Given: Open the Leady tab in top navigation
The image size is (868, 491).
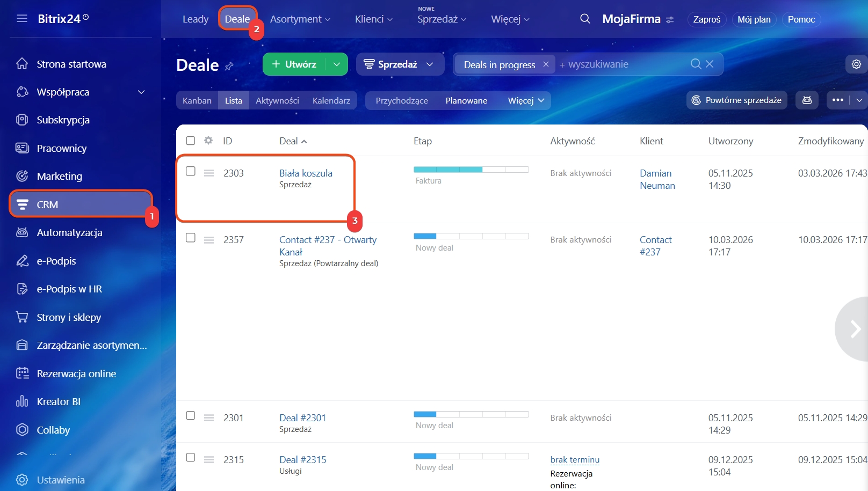Looking at the screenshot, I should pyautogui.click(x=196, y=19).
